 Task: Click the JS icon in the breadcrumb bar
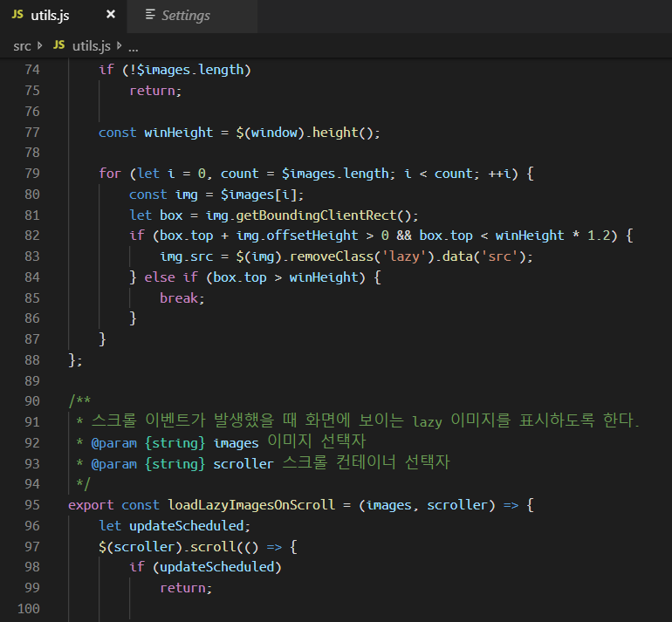coord(59,45)
